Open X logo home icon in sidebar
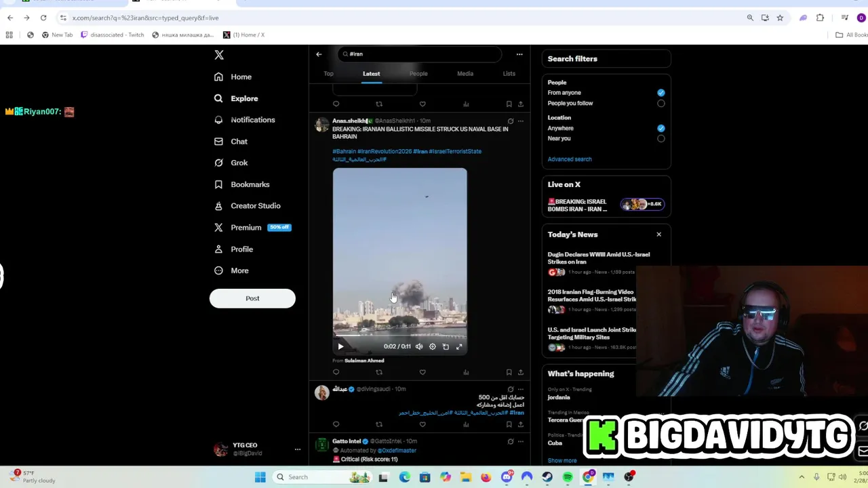Viewport: 868px width, 488px height. pyautogui.click(x=219, y=55)
